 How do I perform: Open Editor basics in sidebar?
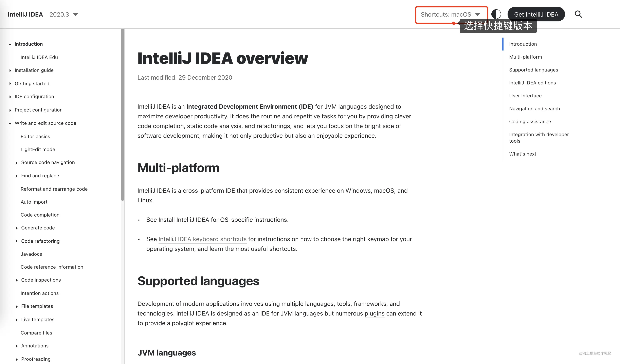35,136
